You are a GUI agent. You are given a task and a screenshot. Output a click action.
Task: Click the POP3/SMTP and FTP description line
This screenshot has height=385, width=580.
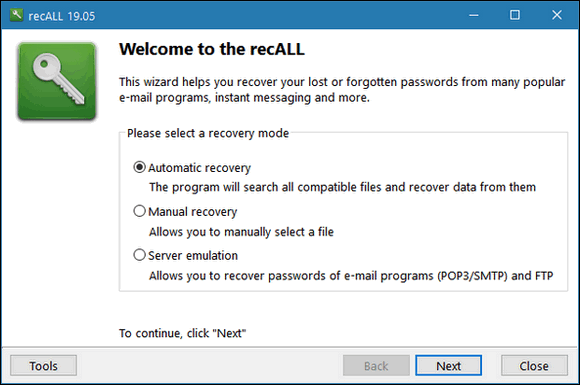point(351,276)
